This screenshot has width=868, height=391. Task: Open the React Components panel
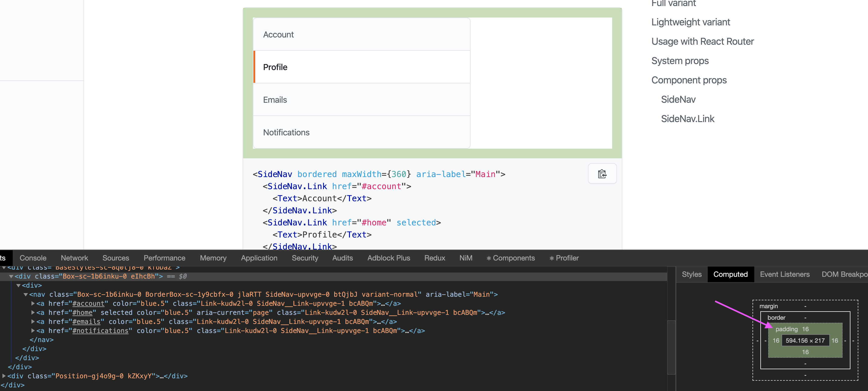tap(511, 258)
